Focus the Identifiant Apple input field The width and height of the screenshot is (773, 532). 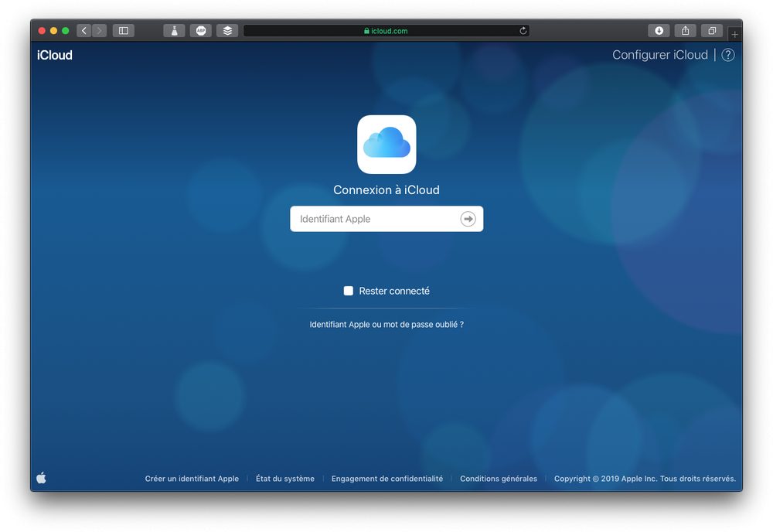[386, 218]
